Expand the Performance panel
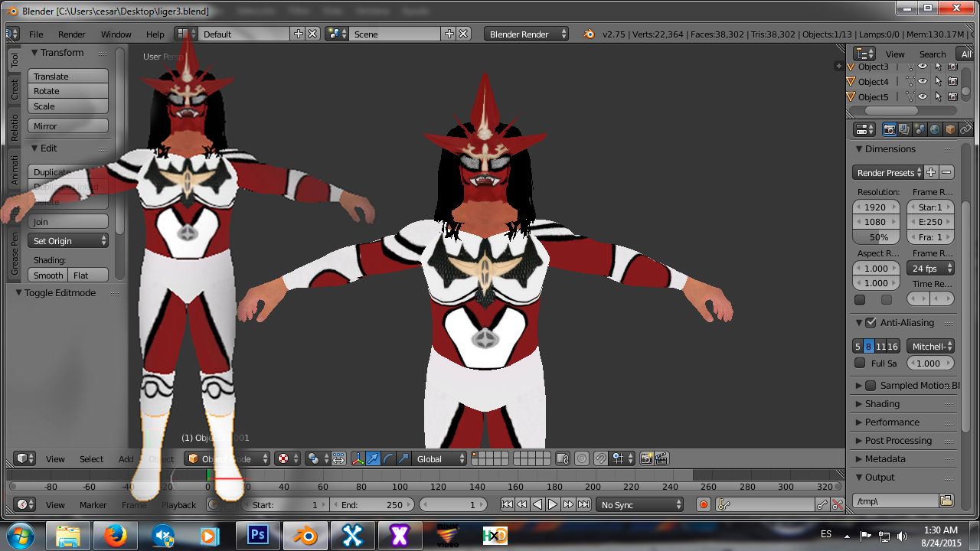 coord(892,422)
